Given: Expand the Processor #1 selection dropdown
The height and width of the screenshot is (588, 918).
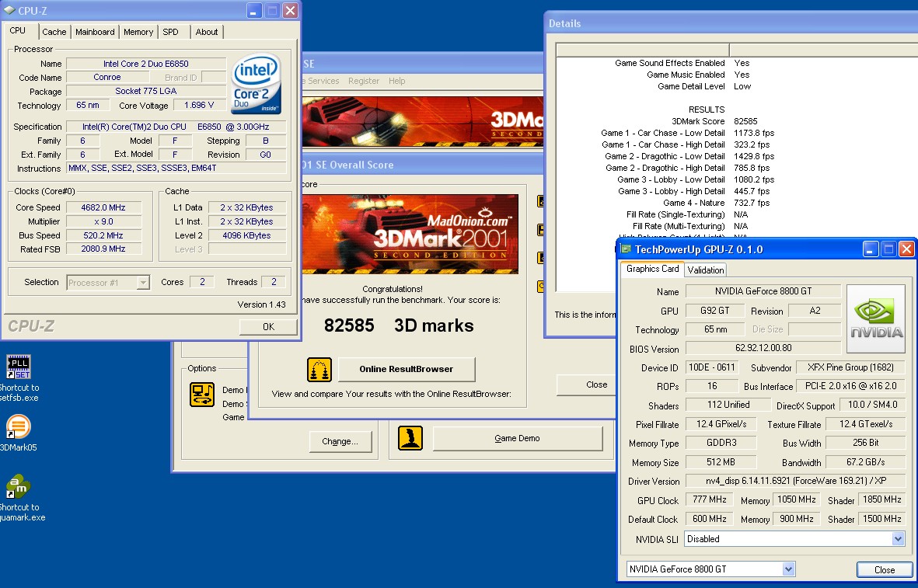Looking at the screenshot, I should pyautogui.click(x=143, y=283).
